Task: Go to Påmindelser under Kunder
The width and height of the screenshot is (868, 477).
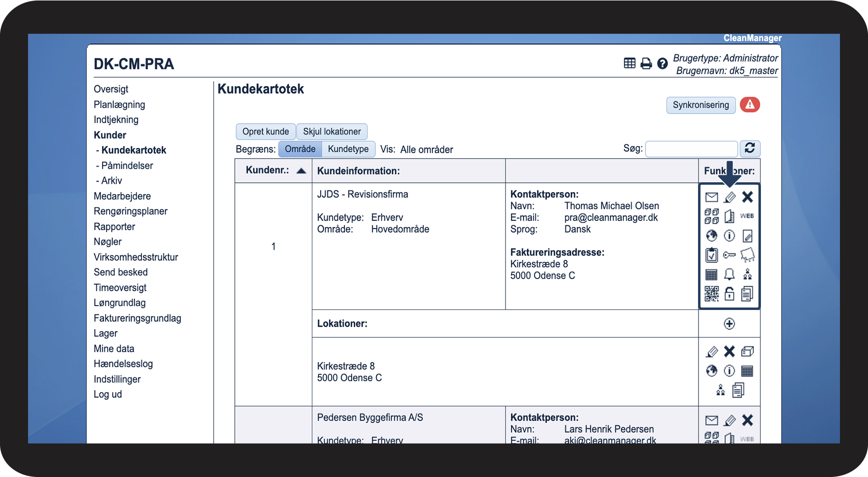Action: tap(127, 166)
